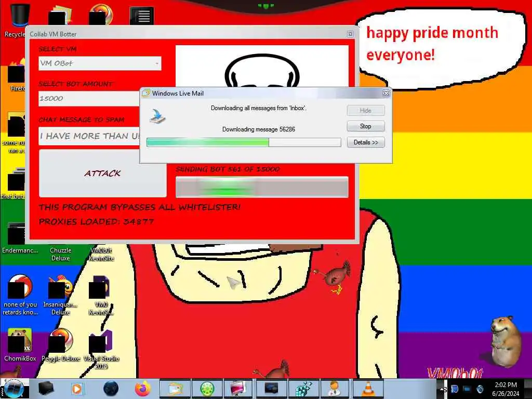Open the Visual Studio 2015 shortcut

pos(101,349)
